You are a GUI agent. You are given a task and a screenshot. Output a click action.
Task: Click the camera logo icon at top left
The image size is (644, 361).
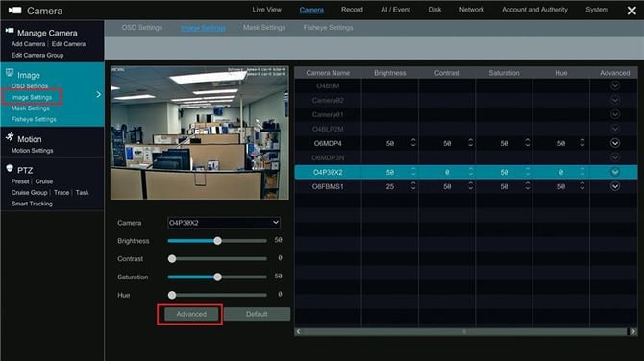[x=14, y=11]
